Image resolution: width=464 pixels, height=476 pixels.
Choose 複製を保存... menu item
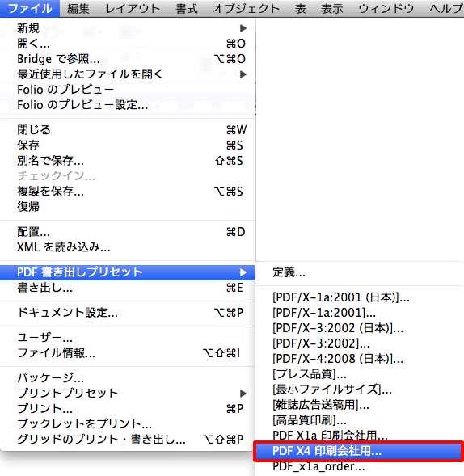(x=128, y=192)
